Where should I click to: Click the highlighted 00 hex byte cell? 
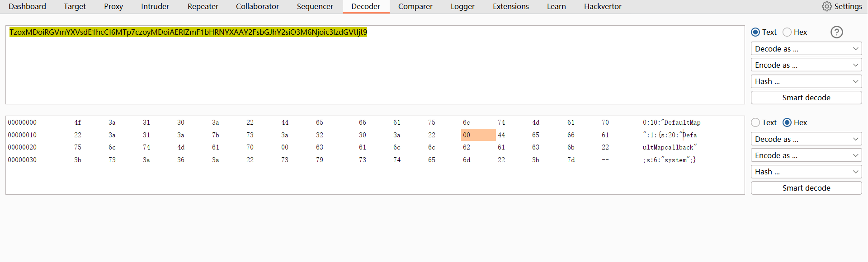(x=478, y=135)
